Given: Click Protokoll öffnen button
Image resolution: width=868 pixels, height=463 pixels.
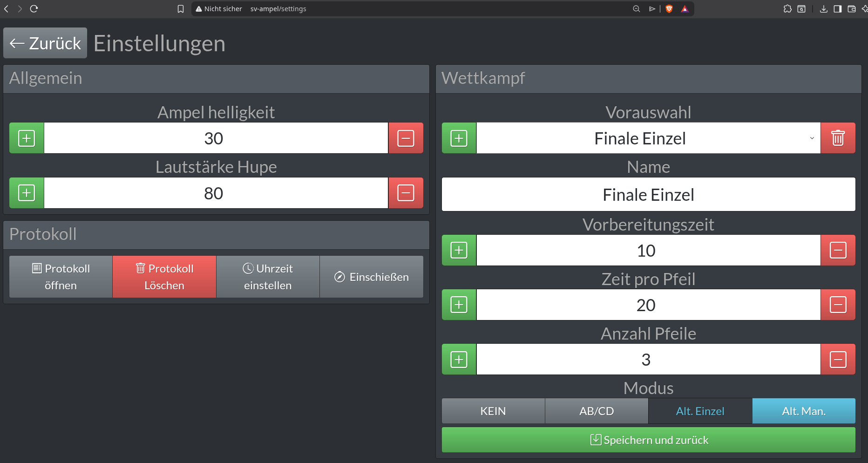Looking at the screenshot, I should pyautogui.click(x=61, y=277).
